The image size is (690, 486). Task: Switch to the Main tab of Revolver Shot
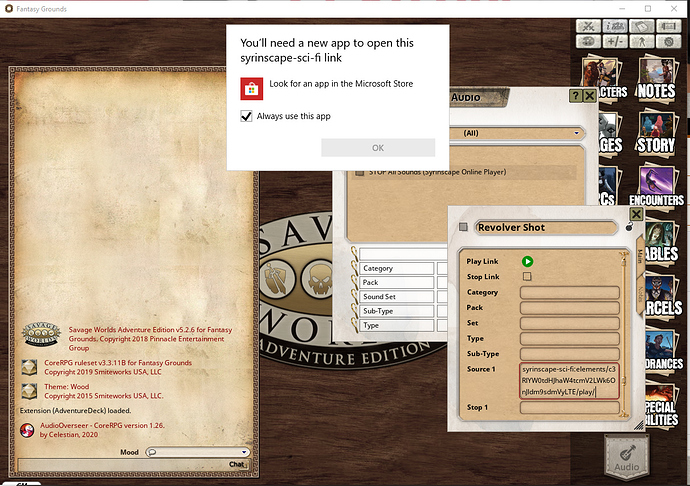(640, 256)
